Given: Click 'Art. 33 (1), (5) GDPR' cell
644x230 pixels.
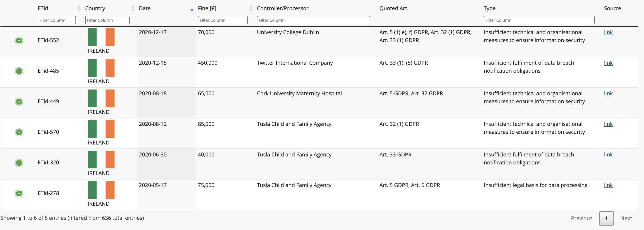Looking at the screenshot, I should [x=403, y=63].
